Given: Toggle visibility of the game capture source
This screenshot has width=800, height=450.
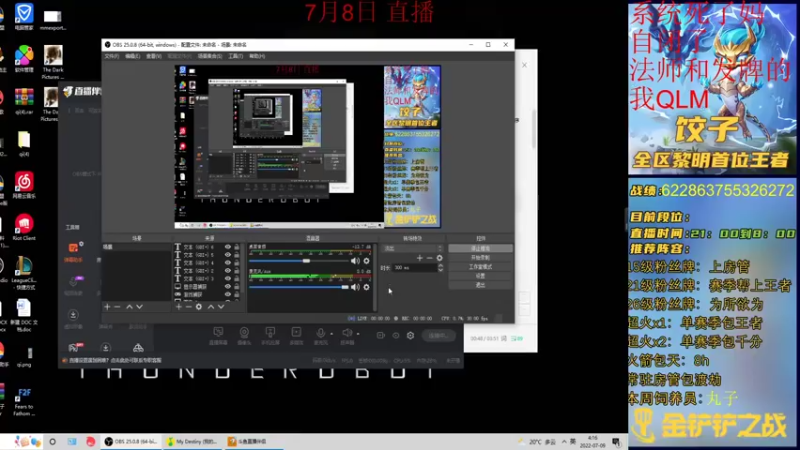Looking at the screenshot, I should point(228,294).
